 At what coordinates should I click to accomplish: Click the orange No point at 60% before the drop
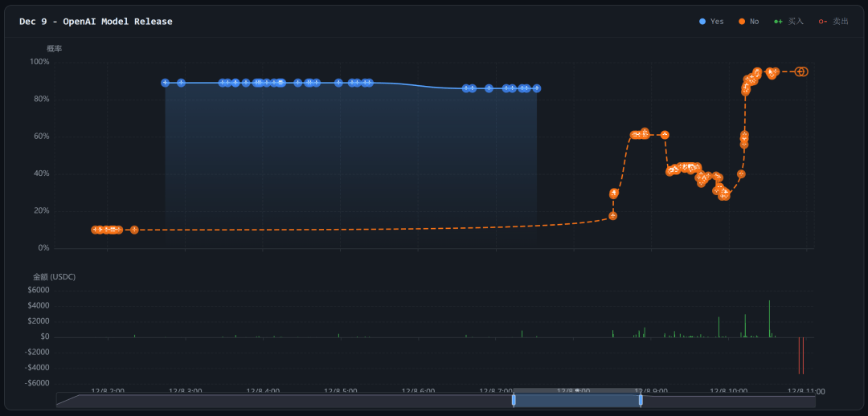coord(665,135)
